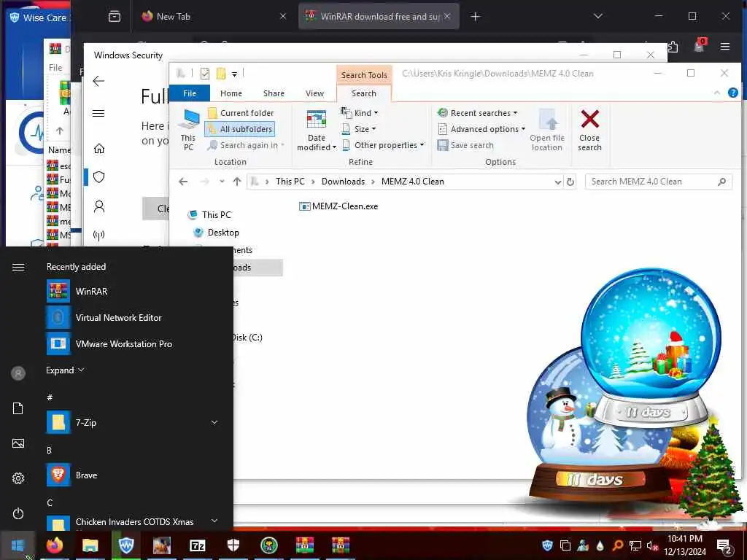Click Downloads in the breadcrumb path
747x560 pixels.
coord(343,182)
